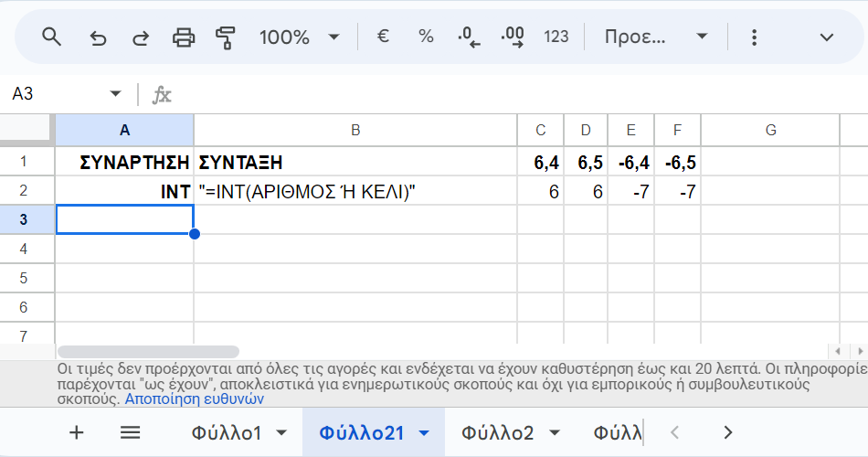868x457 pixels.
Task: Click the Αποποίηση ευθυνών link
Action: tap(194, 399)
